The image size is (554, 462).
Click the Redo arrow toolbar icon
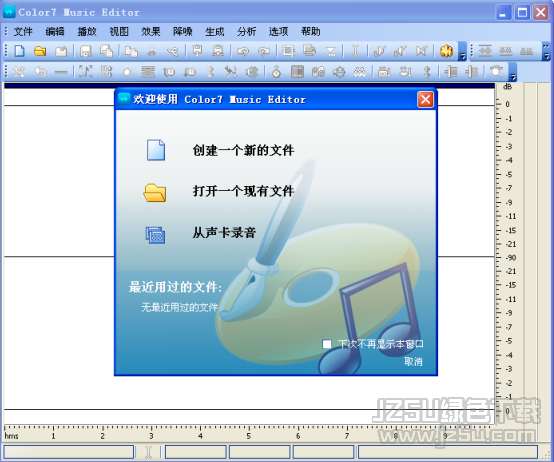[264, 51]
